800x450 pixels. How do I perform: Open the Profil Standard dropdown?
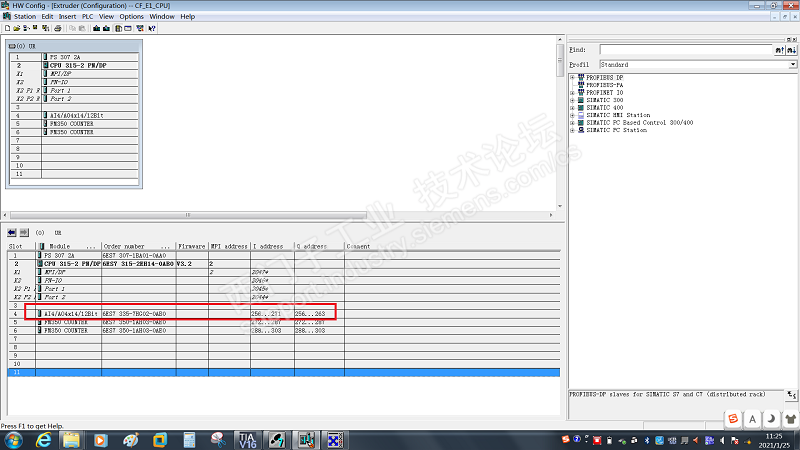[792, 65]
